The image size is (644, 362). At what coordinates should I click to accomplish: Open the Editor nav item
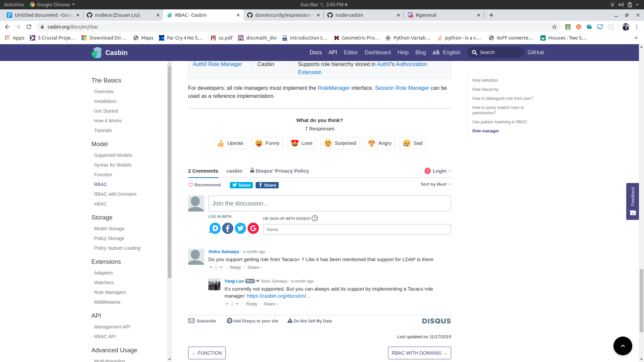pyautogui.click(x=351, y=53)
